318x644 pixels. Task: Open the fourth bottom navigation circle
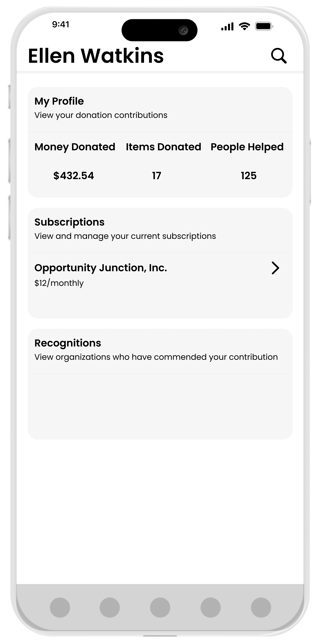[x=210, y=607]
